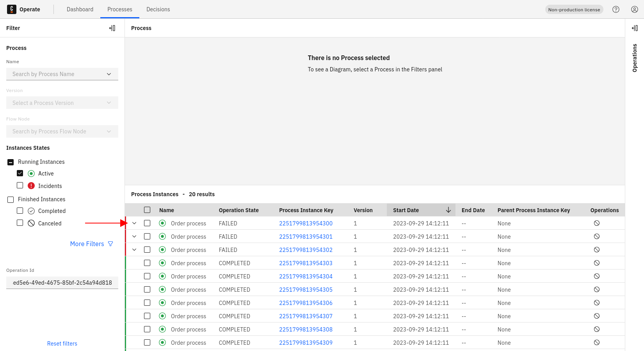Click the Operation Id input field
This screenshot has height=351, width=644.
[62, 283]
